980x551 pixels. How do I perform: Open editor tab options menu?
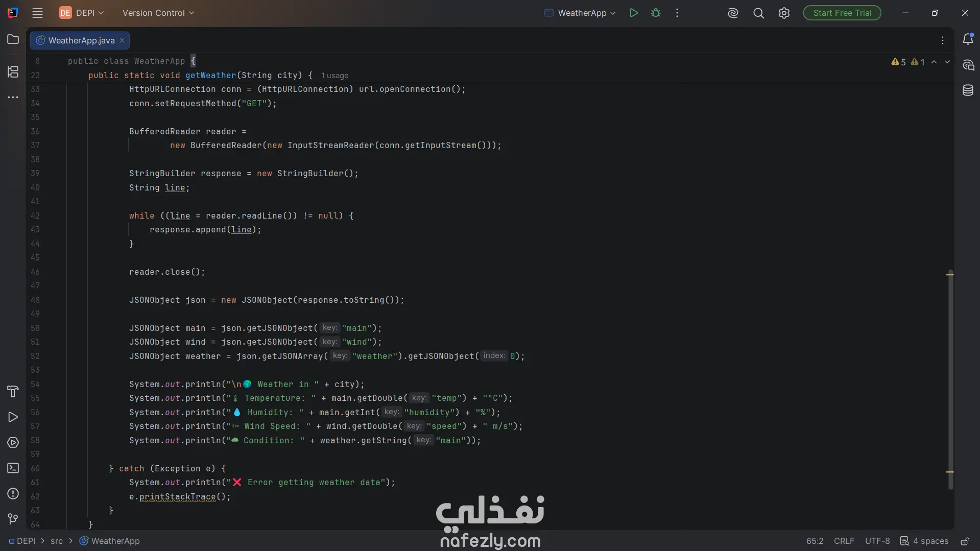click(943, 40)
